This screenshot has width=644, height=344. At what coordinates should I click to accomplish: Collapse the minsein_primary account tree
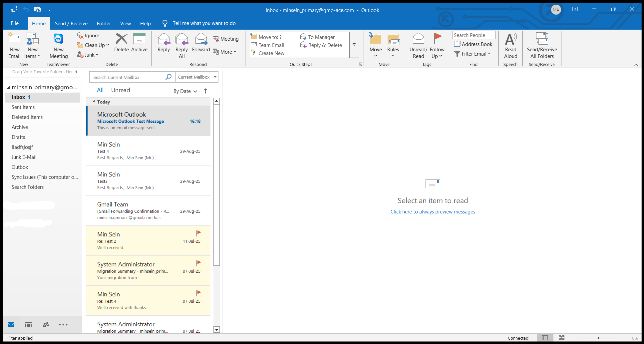(8, 87)
